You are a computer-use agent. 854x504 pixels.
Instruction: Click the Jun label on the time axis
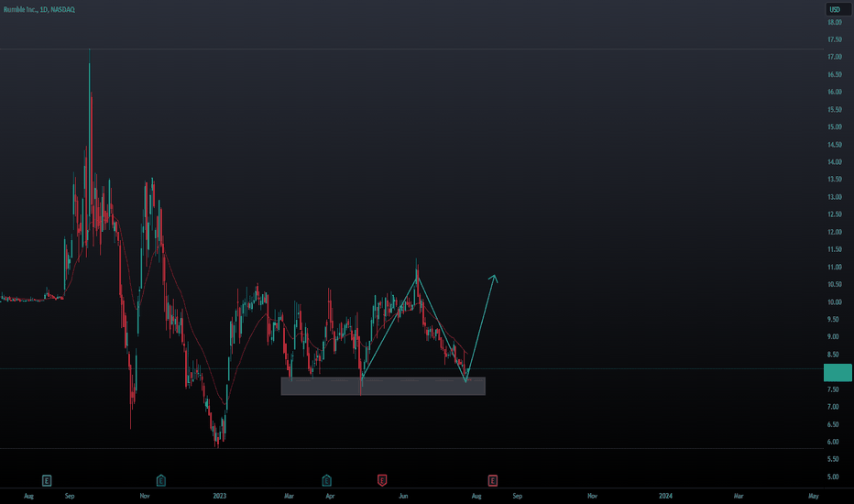(x=403, y=496)
